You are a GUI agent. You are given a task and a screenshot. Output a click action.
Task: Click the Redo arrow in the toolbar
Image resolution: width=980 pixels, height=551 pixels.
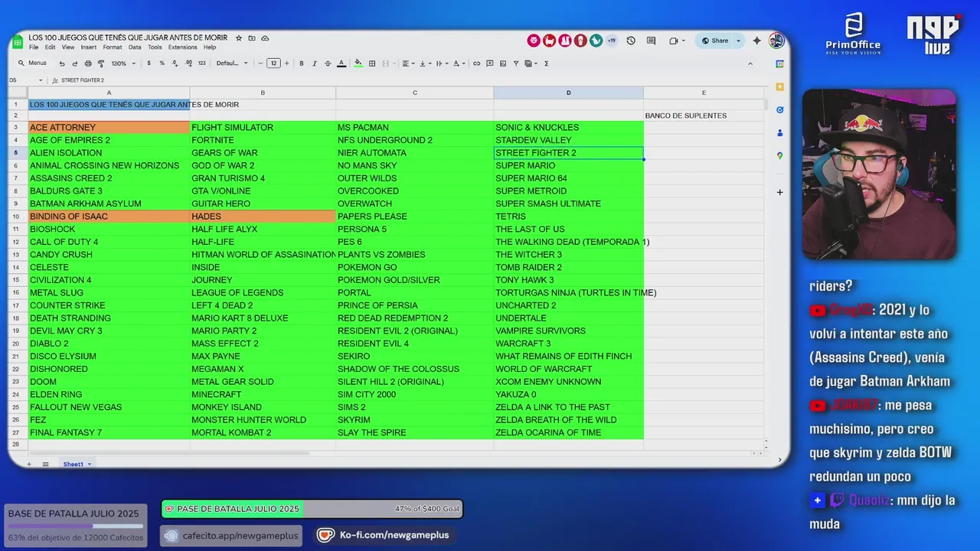tap(74, 64)
